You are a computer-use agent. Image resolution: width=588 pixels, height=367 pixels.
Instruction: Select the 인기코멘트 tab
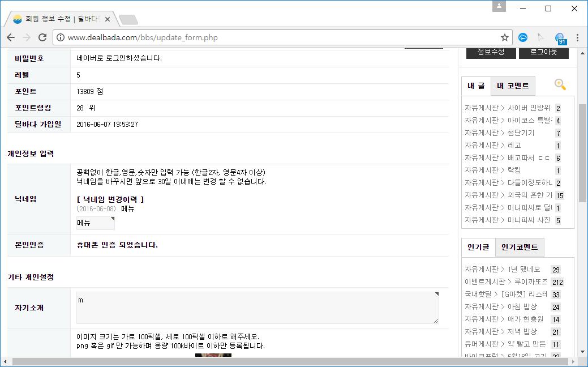click(520, 247)
